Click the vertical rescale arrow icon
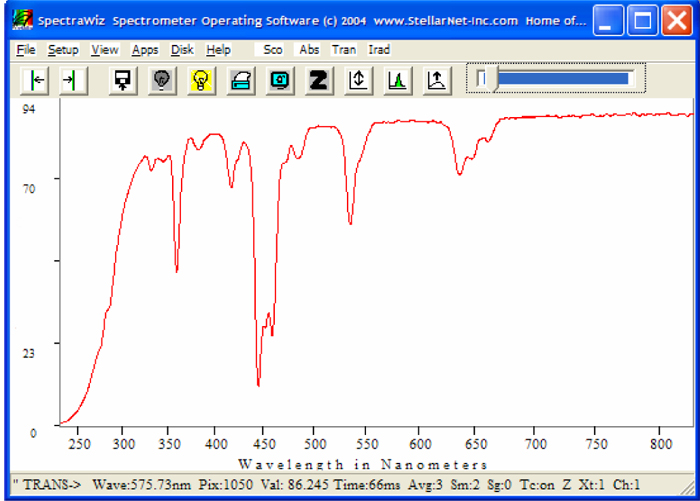700x501 pixels. pyautogui.click(x=358, y=81)
